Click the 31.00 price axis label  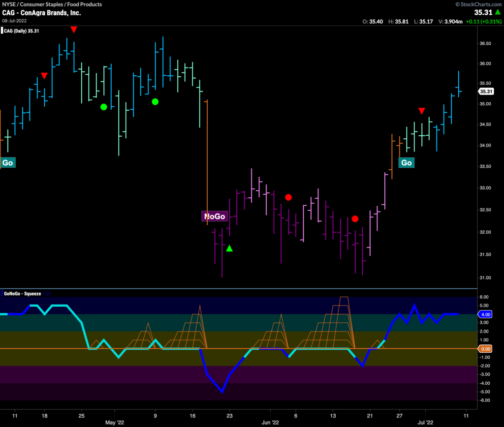485,277
